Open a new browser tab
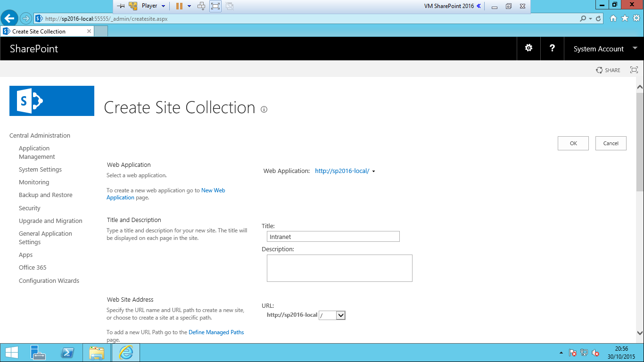Viewport: 644px width, 362px height. (101, 31)
